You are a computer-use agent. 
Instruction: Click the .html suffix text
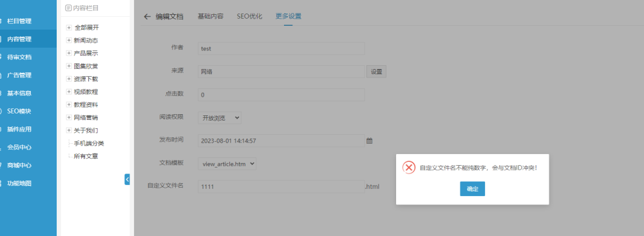tap(372, 186)
